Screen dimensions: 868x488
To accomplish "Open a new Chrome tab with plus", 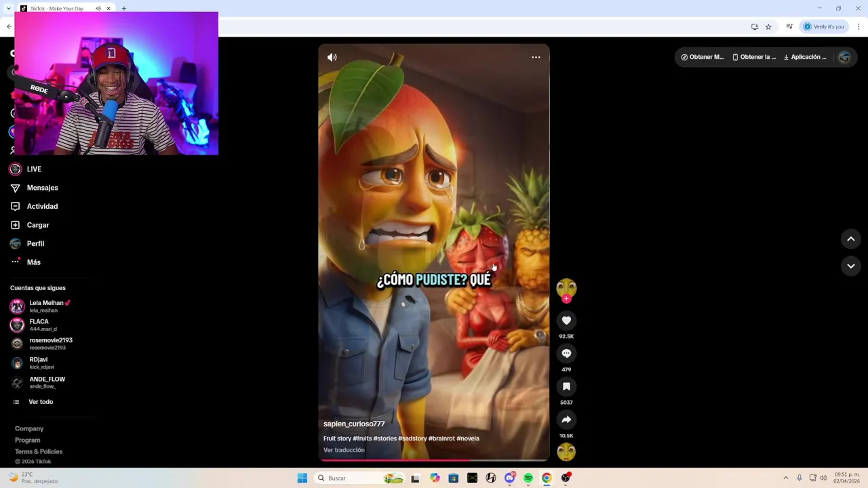I will click(x=124, y=8).
